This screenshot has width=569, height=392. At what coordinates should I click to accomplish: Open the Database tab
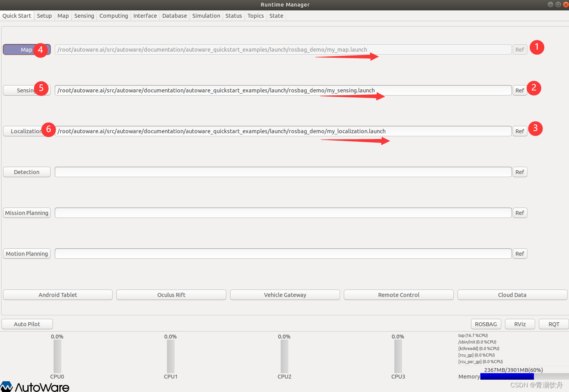pyautogui.click(x=175, y=16)
